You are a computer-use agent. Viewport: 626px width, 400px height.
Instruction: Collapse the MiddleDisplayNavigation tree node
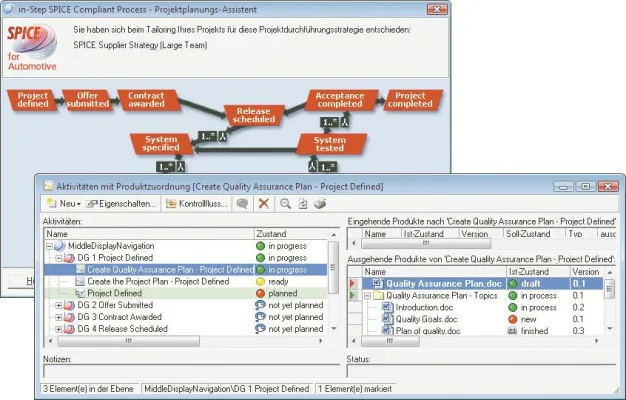tap(49, 246)
